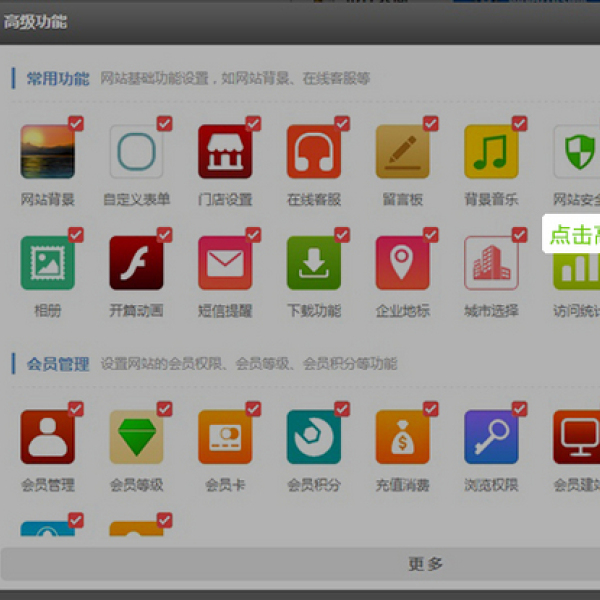Open the 会员等级 diamond icon
This screenshot has height=600, width=600.
[136, 437]
